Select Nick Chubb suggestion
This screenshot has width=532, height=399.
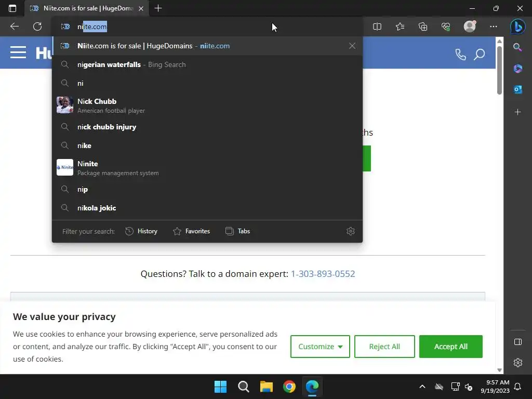coord(207,105)
